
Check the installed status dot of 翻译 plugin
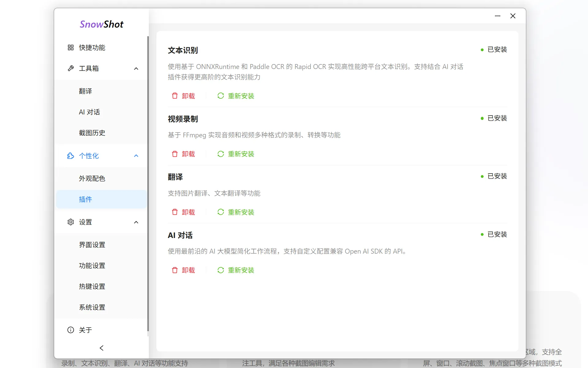coord(483,176)
